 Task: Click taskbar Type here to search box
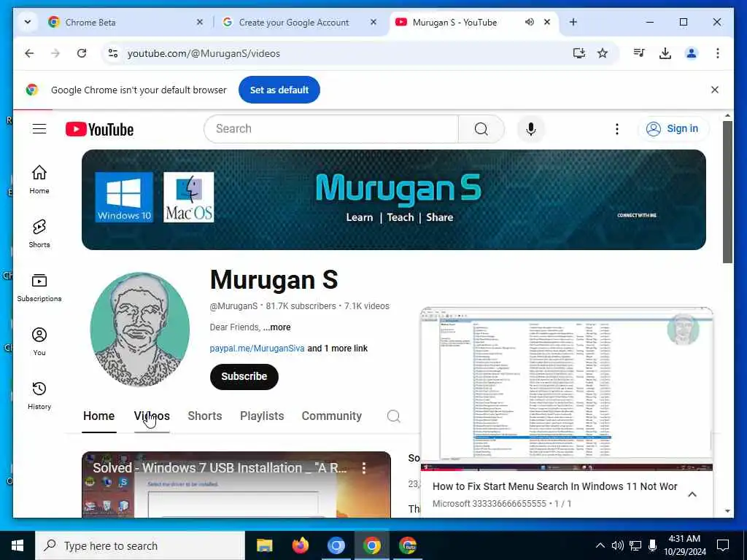(140, 545)
